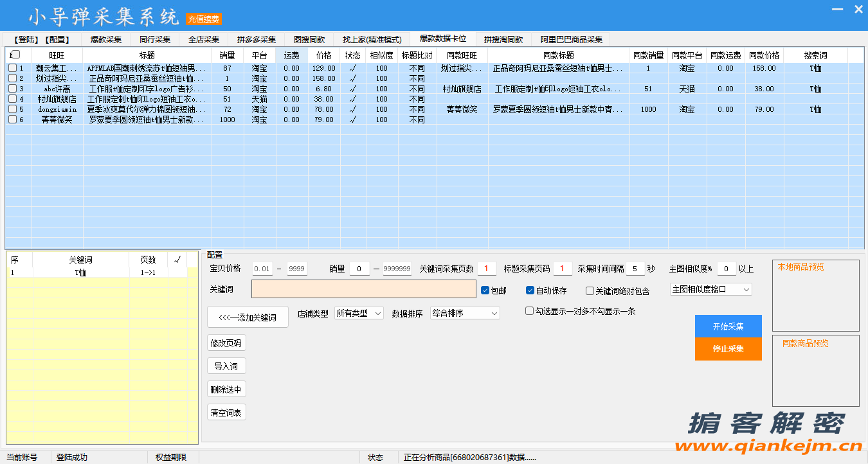Toggle 勾选显示一对多不勾显示一条 checkbox

pyautogui.click(x=529, y=311)
